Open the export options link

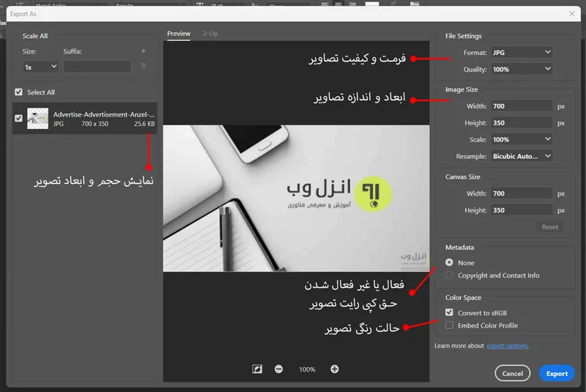click(x=508, y=346)
